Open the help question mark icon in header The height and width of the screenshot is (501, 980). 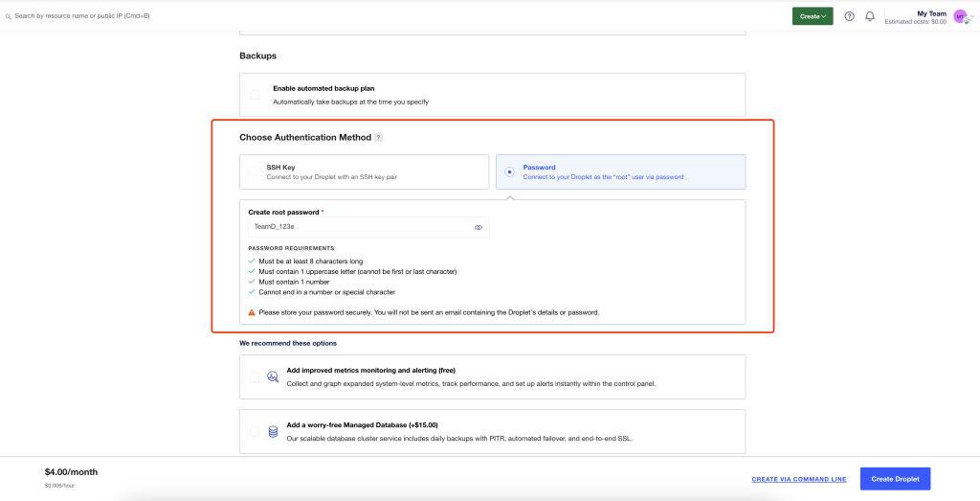[x=850, y=16]
